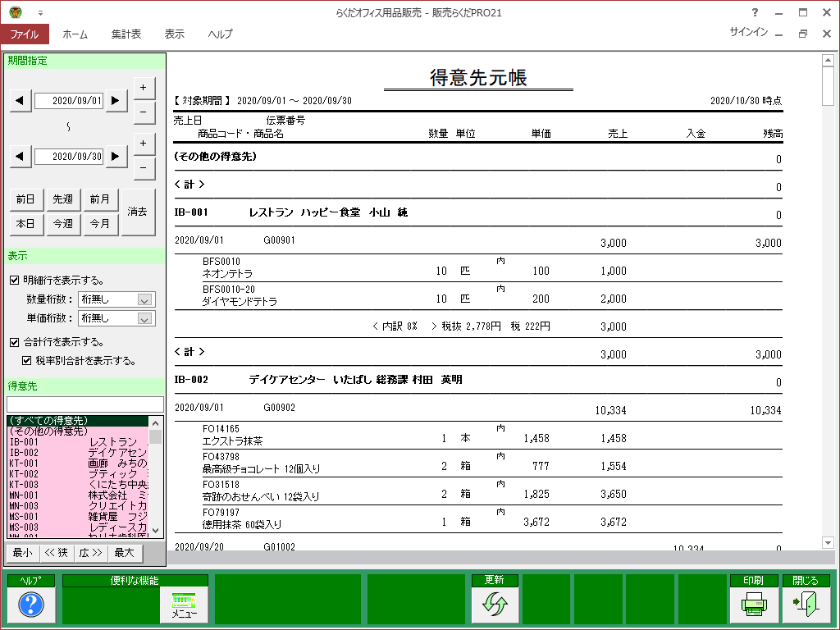Open the help question mark icon

(31, 605)
